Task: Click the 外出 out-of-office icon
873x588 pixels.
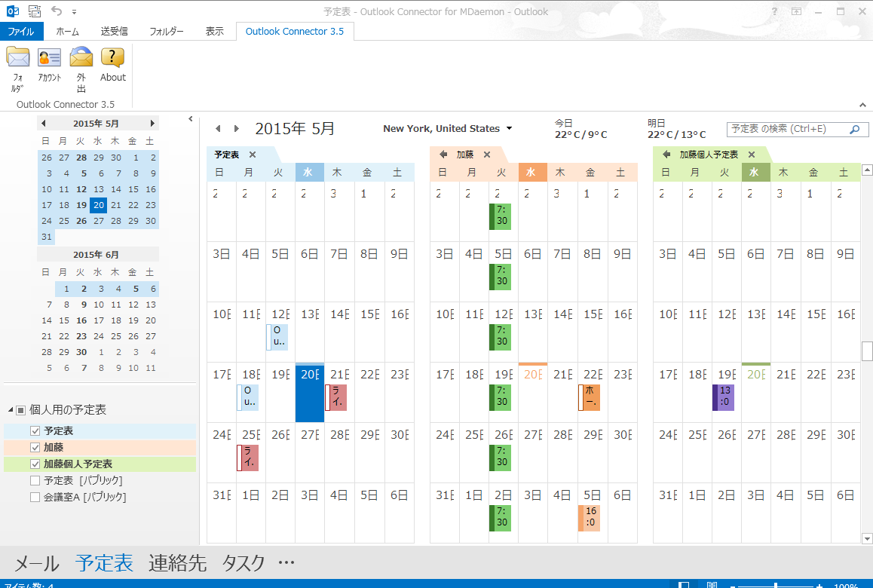Action: pos(81,59)
